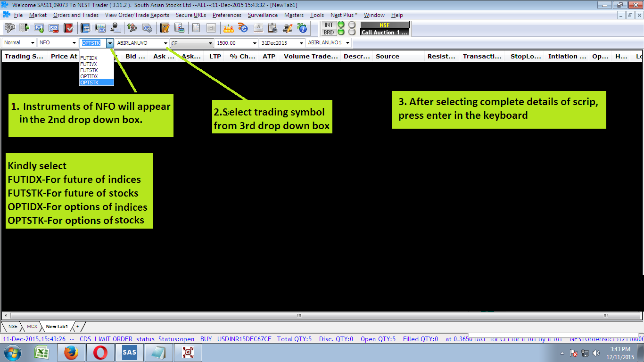Click the grey square panel toolbar icon

(x=211, y=28)
